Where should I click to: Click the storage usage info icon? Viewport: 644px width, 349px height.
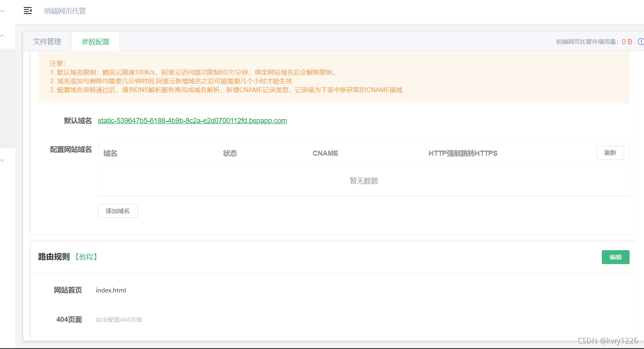pos(641,41)
